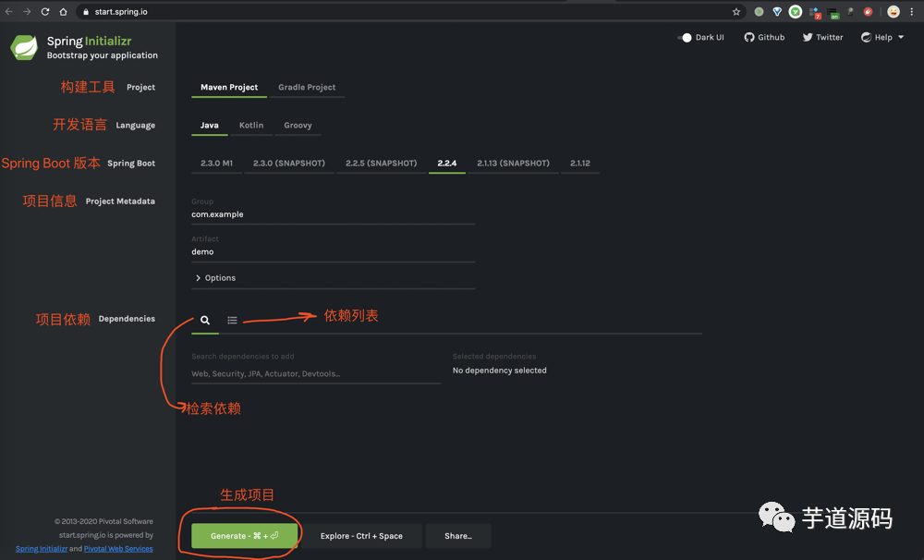Choose Java language
924x560 pixels.
coord(209,125)
